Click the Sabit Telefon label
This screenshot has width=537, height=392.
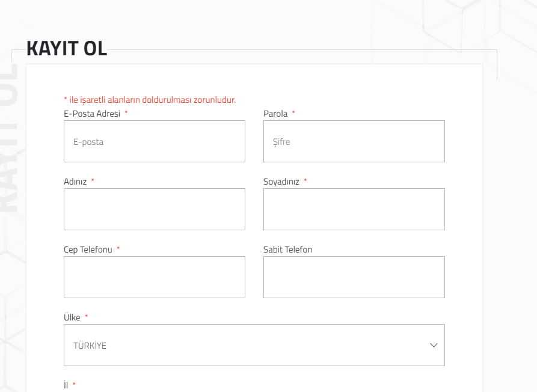(x=287, y=250)
